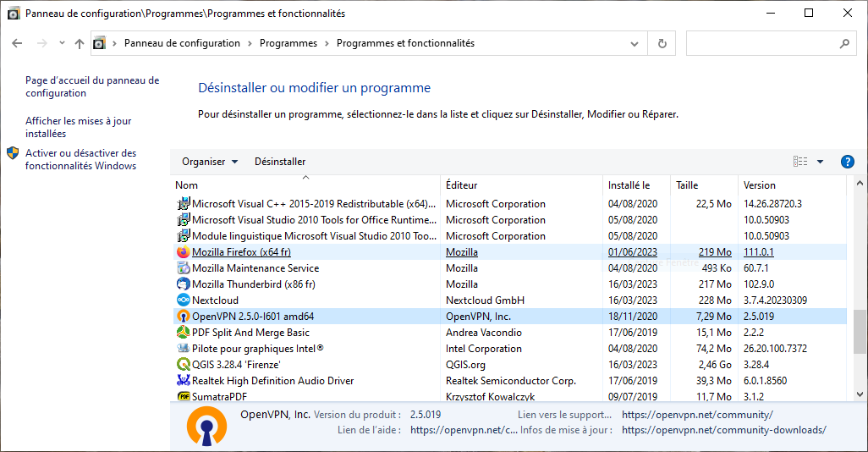The height and width of the screenshot is (452, 868).
Task: Click the search field in Control Panel
Action: pyautogui.click(x=761, y=43)
